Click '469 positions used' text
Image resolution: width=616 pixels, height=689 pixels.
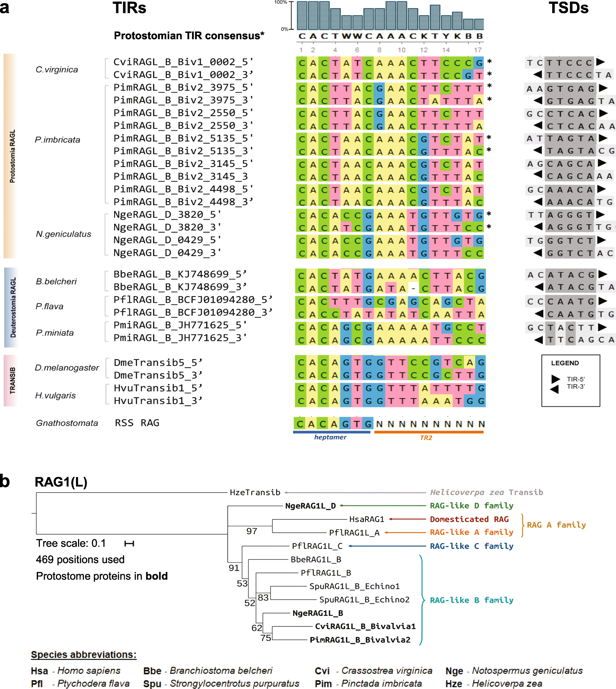(80, 560)
